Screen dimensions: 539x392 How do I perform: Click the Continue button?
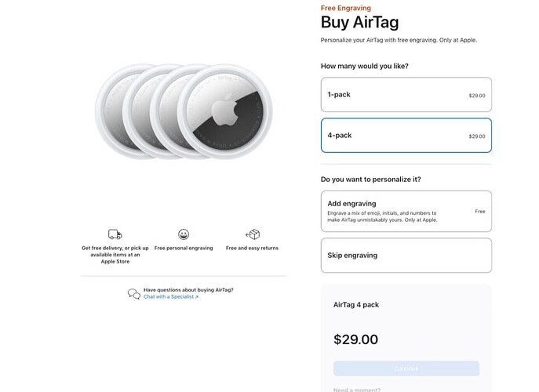click(x=406, y=368)
